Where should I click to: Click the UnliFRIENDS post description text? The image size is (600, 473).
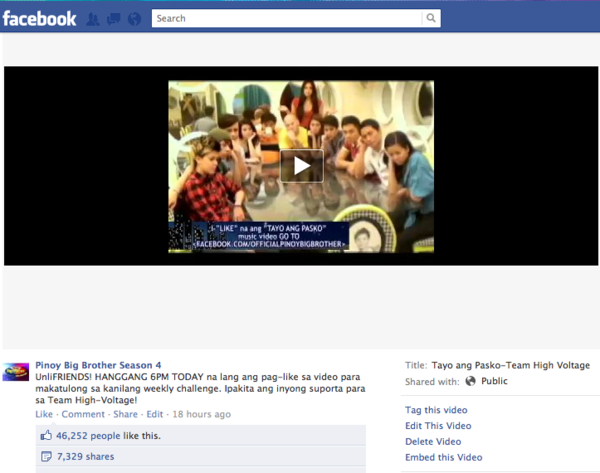click(x=200, y=388)
